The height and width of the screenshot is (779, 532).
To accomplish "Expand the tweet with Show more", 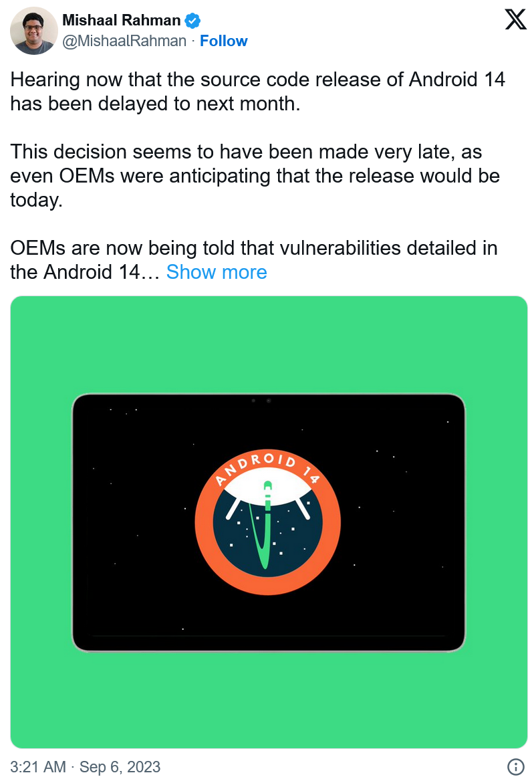I will coord(217,272).
